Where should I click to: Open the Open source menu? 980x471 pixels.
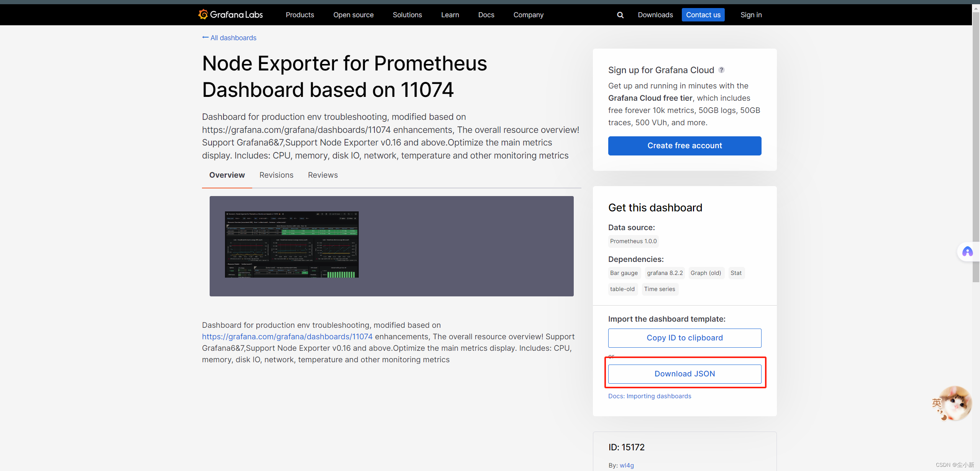tap(353, 15)
